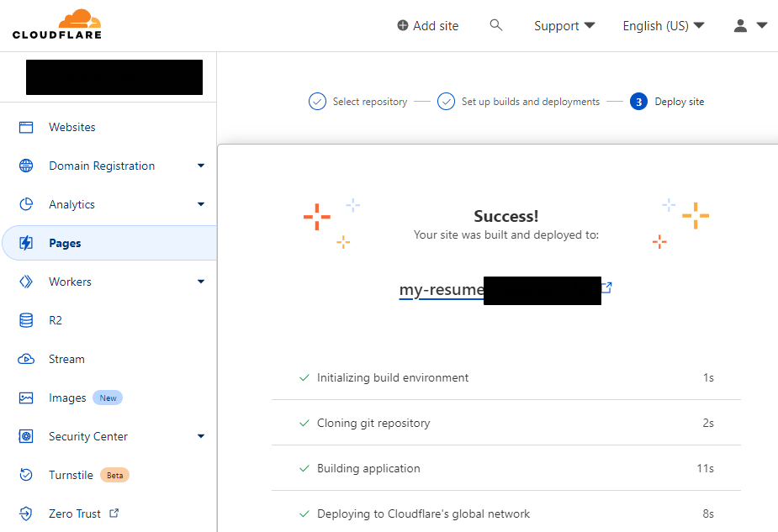Open the my-resume deployed site link
This screenshot has width=778, height=532.
(x=442, y=290)
